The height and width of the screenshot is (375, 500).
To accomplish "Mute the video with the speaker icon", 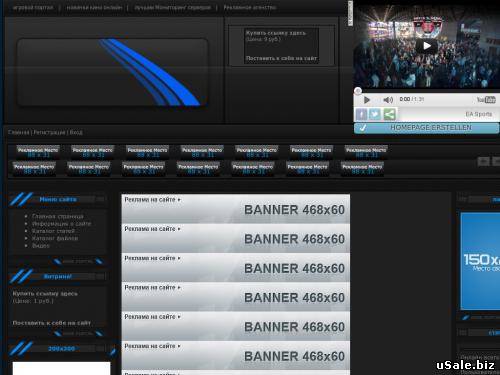I will pos(388,100).
